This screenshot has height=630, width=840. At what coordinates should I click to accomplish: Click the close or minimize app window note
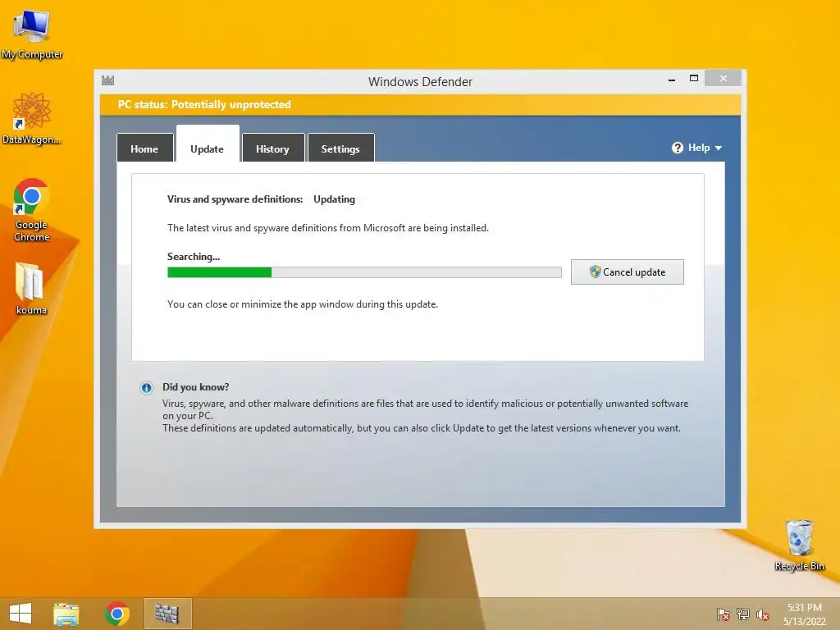pos(303,304)
